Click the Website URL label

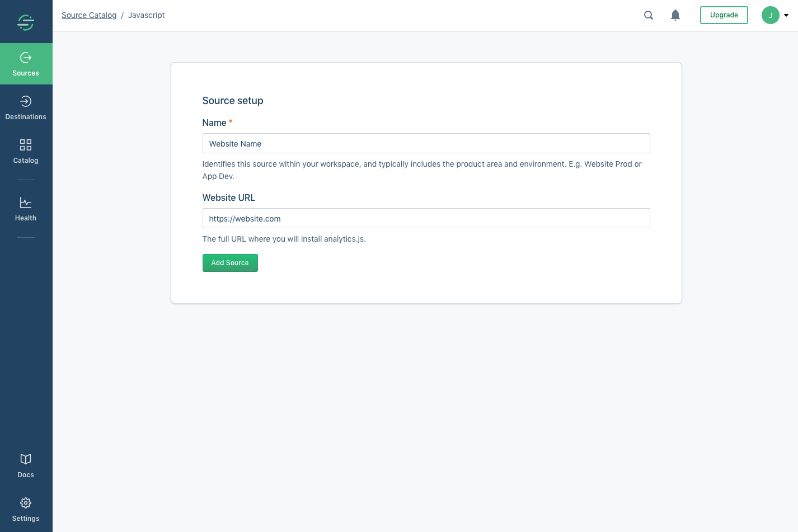click(x=229, y=197)
